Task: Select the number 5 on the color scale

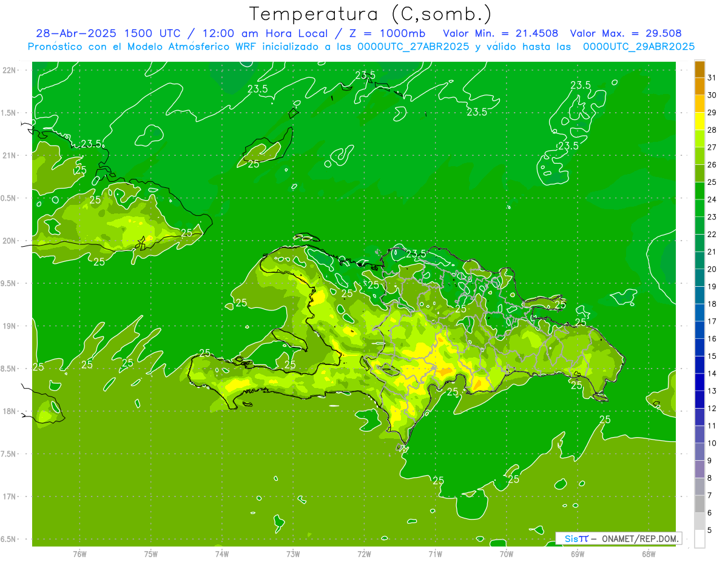Action: (710, 530)
